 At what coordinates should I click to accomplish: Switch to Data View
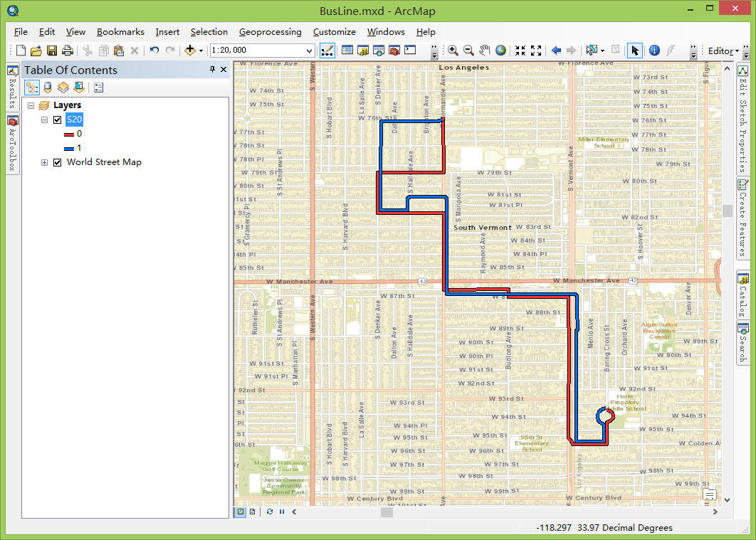(240, 512)
